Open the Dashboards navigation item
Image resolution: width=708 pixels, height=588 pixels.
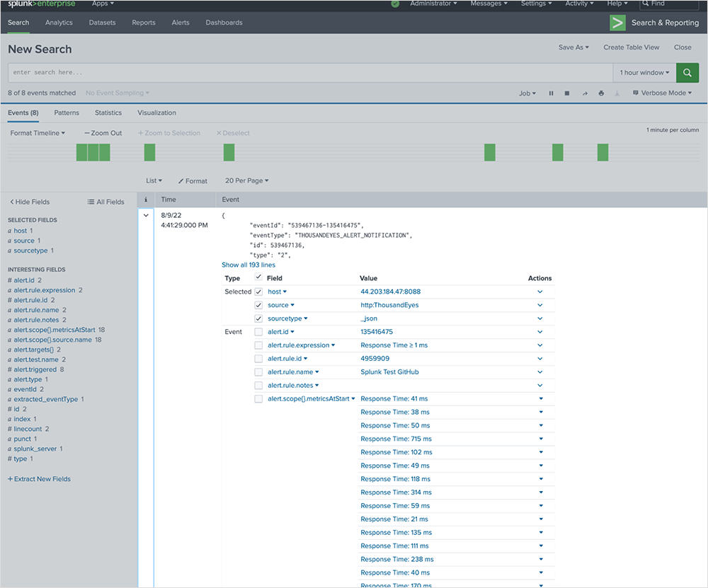tap(224, 23)
